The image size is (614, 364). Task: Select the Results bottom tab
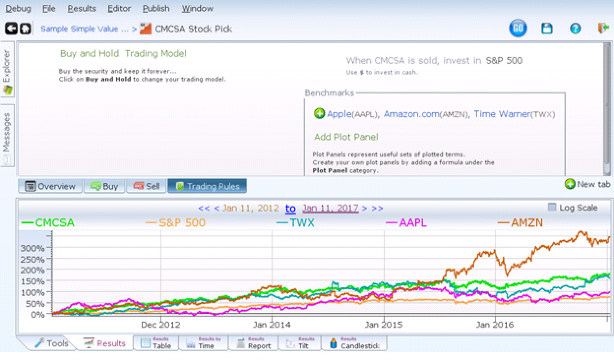tap(104, 343)
